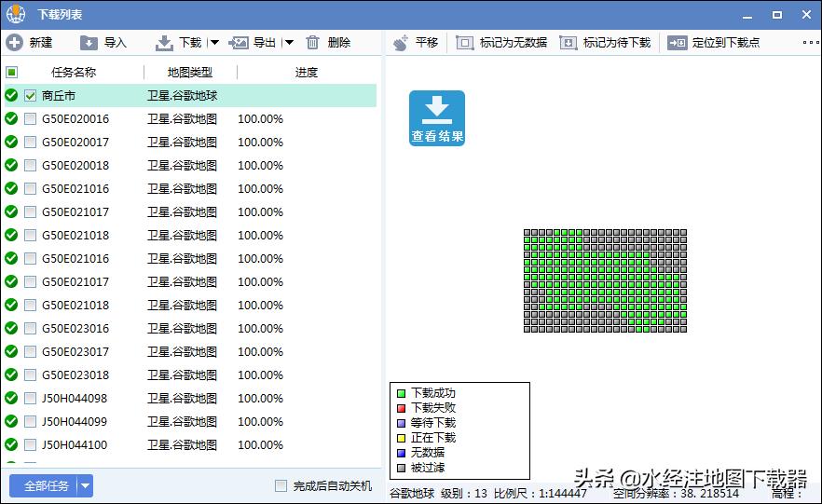This screenshot has height=504, width=822.
Task: Open the 全部任务 dropdown arrow
Action: [86, 486]
